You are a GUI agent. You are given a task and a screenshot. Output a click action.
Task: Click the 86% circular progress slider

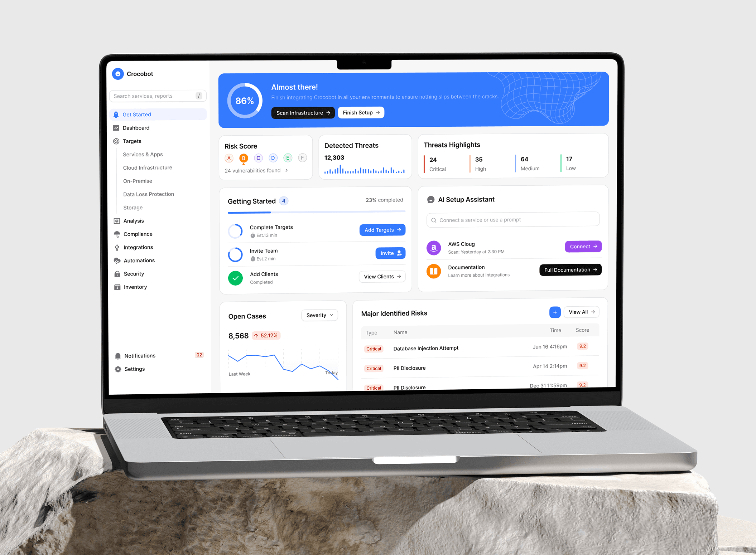click(245, 101)
